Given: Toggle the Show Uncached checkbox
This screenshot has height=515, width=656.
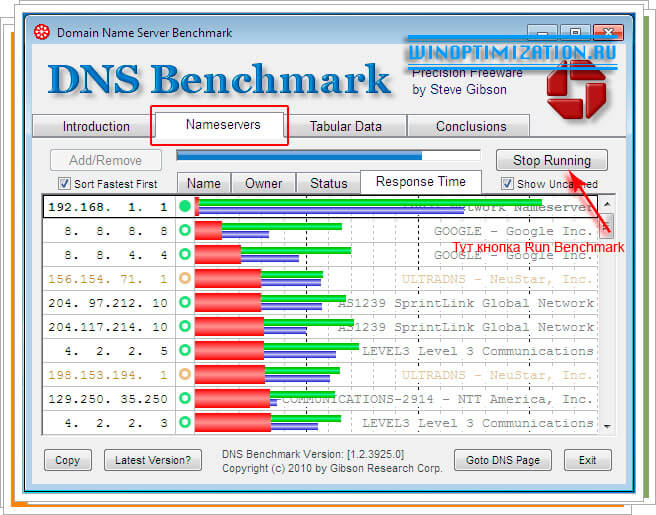Looking at the screenshot, I should click(x=508, y=184).
